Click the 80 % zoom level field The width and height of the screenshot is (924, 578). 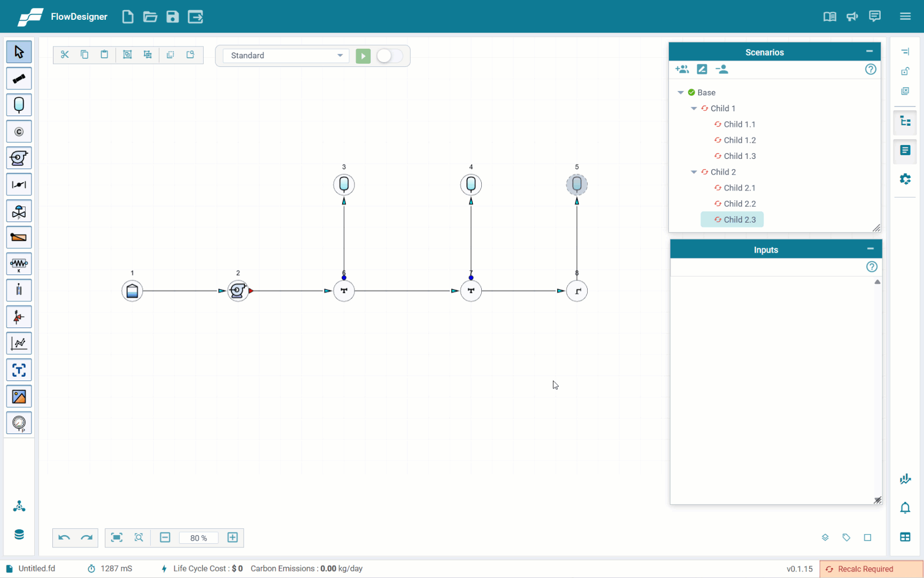[x=198, y=538]
